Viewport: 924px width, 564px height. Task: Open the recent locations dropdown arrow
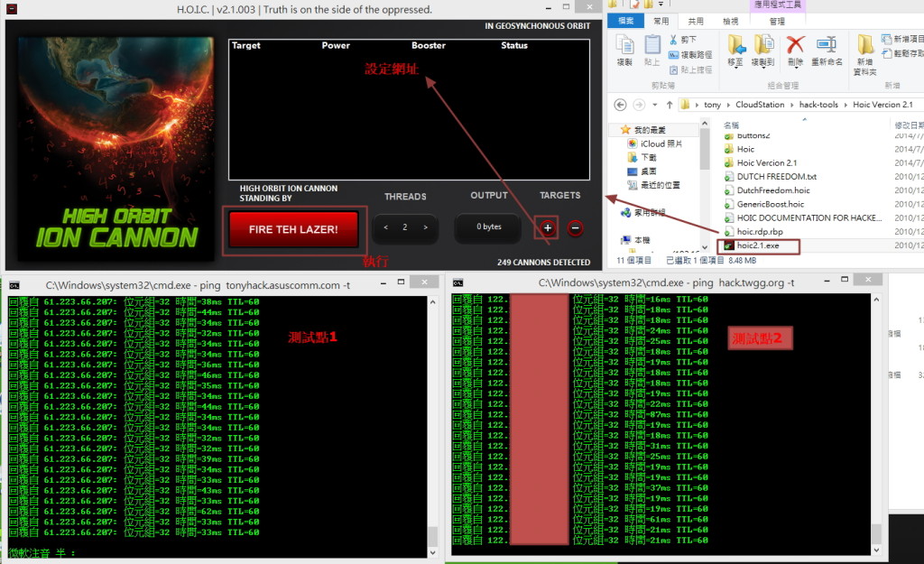(x=655, y=105)
